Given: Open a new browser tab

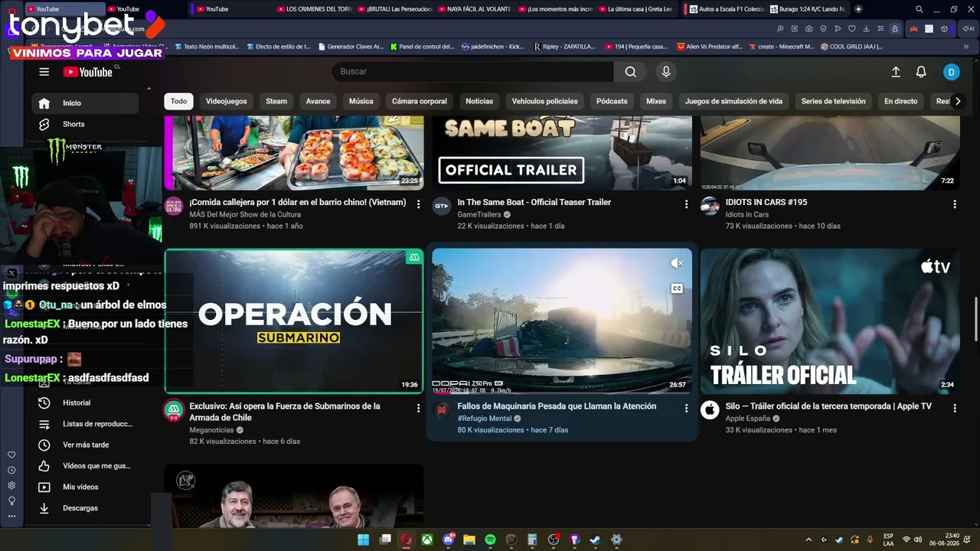Looking at the screenshot, I should (x=858, y=9).
